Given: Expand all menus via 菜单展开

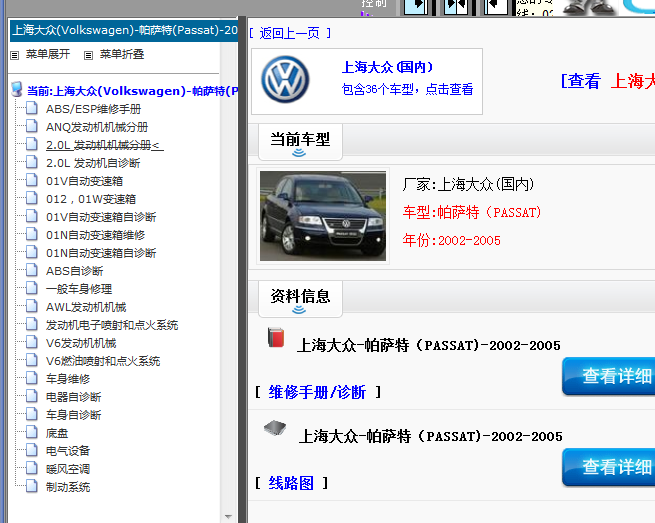Looking at the screenshot, I should click(x=48, y=54).
